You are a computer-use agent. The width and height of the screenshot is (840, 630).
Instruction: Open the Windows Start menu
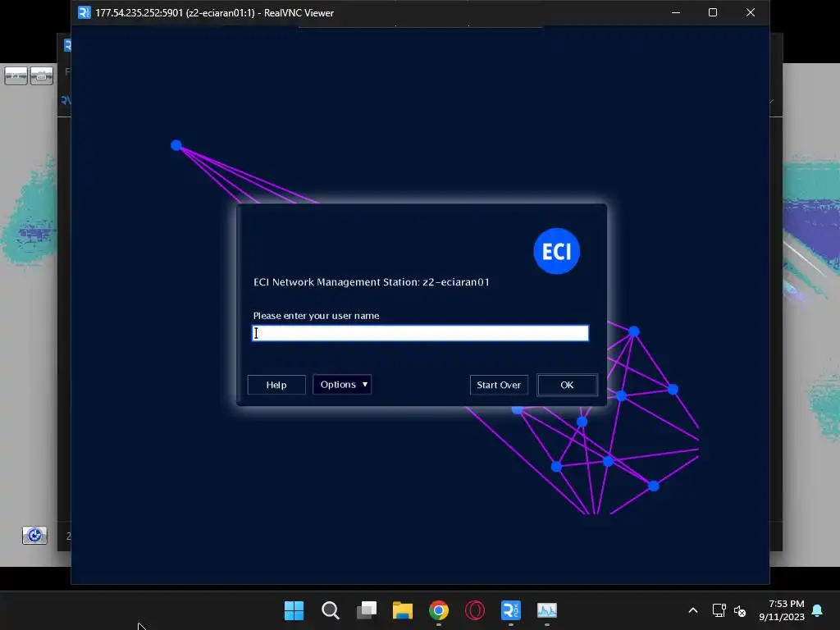coord(294,610)
